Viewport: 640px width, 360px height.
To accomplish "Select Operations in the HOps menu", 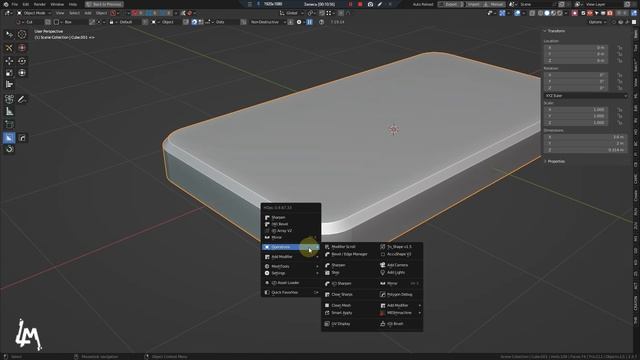I will (x=291, y=247).
